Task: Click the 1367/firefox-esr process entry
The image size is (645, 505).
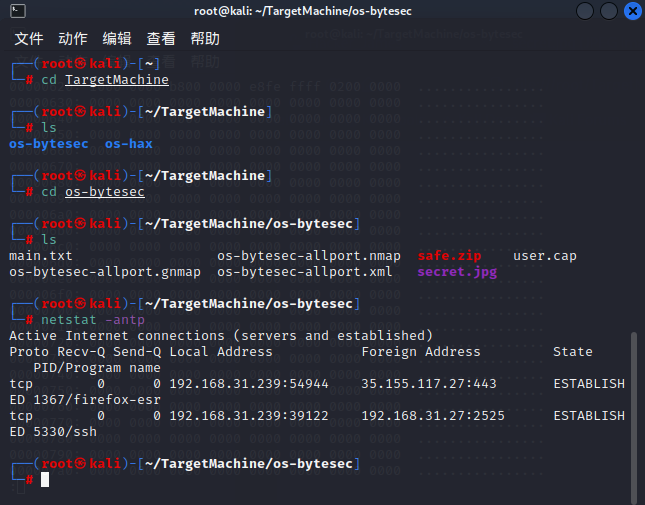Action: 97,400
